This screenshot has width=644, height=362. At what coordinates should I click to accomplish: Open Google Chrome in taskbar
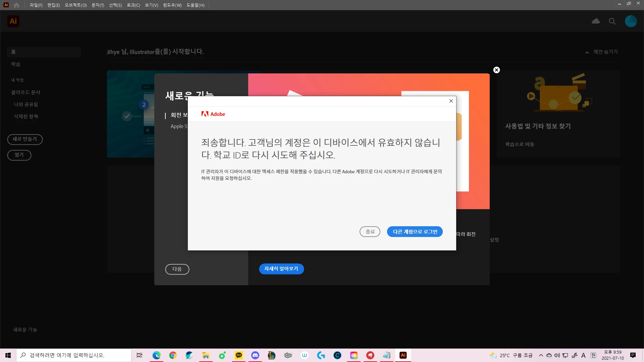coord(173,355)
